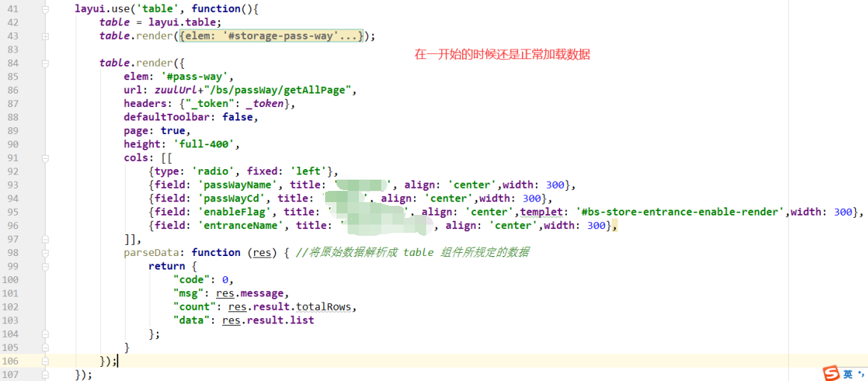Click the fold end marker at line 104

45,334
